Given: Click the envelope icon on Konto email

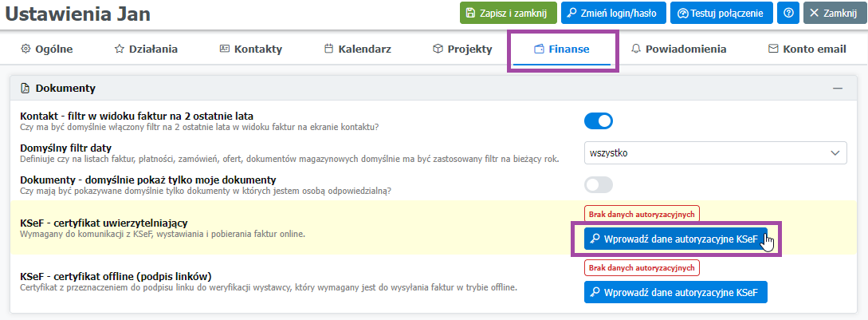Looking at the screenshot, I should tap(773, 49).
